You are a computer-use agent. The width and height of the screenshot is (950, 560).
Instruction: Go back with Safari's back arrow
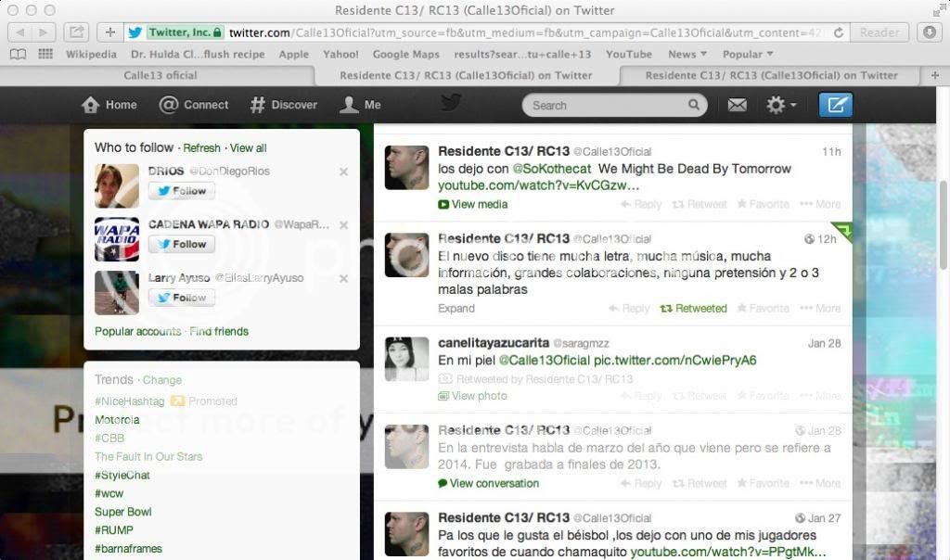pos(20,32)
